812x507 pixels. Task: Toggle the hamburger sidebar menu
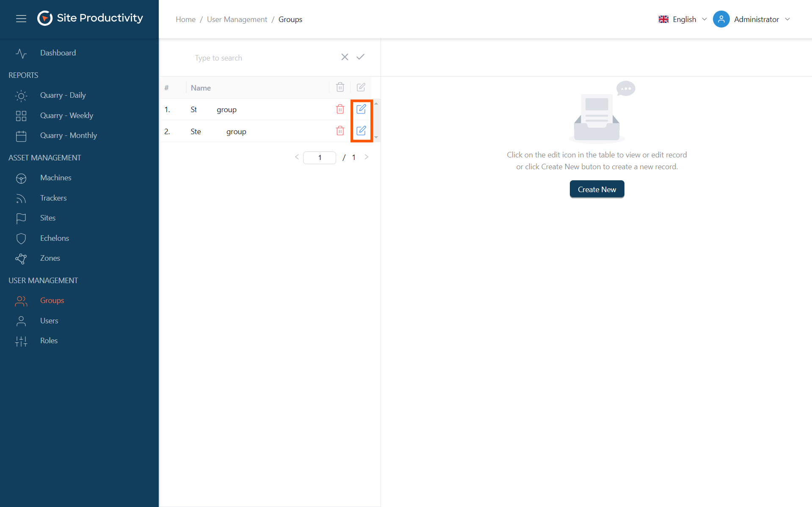pos(21,19)
